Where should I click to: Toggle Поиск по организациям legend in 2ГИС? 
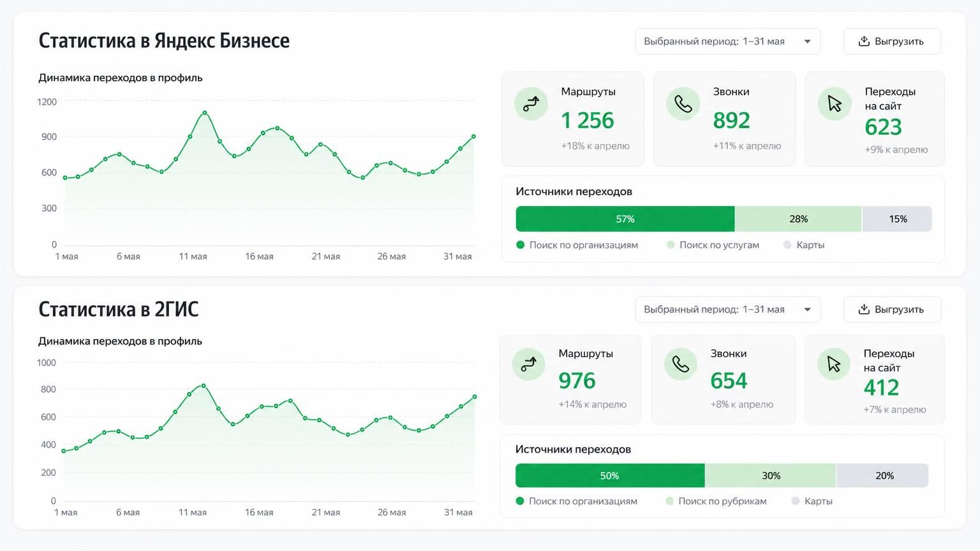coord(576,501)
